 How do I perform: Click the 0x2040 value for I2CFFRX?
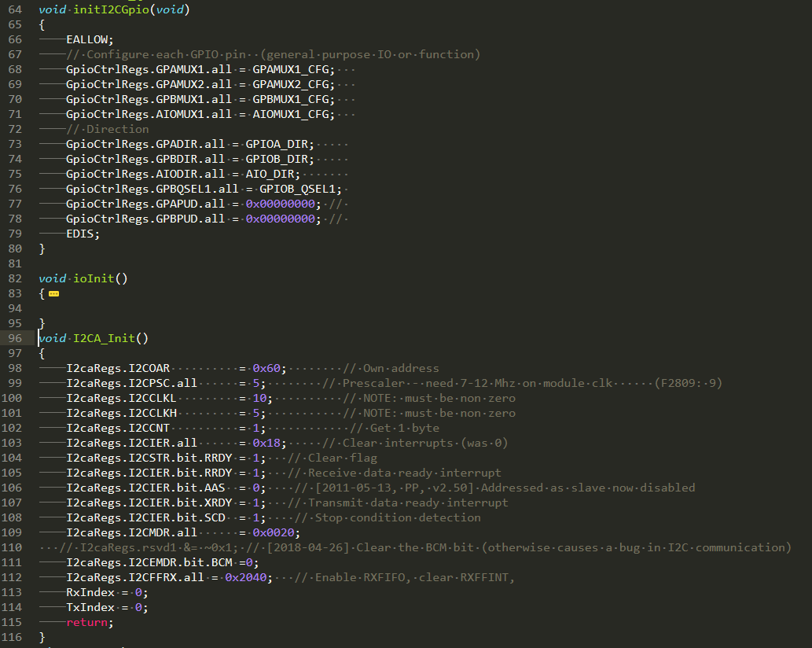pyautogui.click(x=248, y=577)
